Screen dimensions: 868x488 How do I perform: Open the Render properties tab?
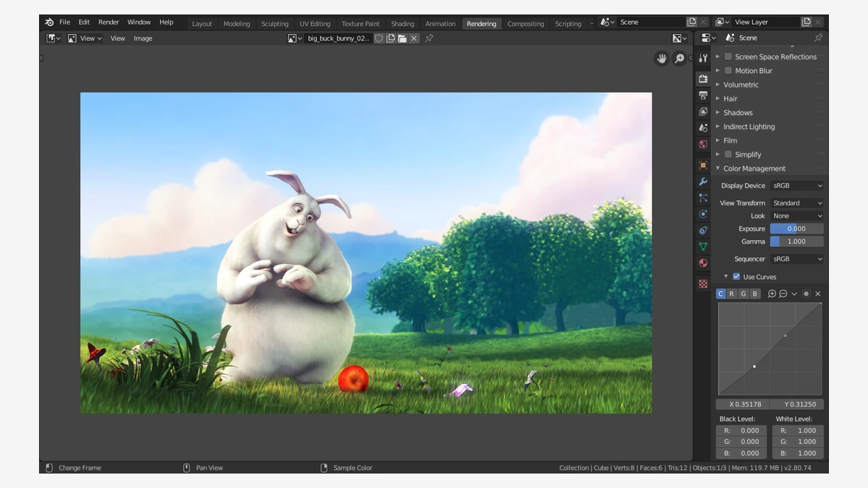703,79
